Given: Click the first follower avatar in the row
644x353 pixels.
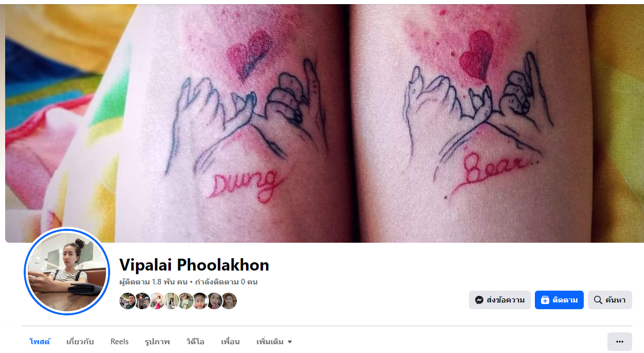Looking at the screenshot, I should [x=128, y=301].
